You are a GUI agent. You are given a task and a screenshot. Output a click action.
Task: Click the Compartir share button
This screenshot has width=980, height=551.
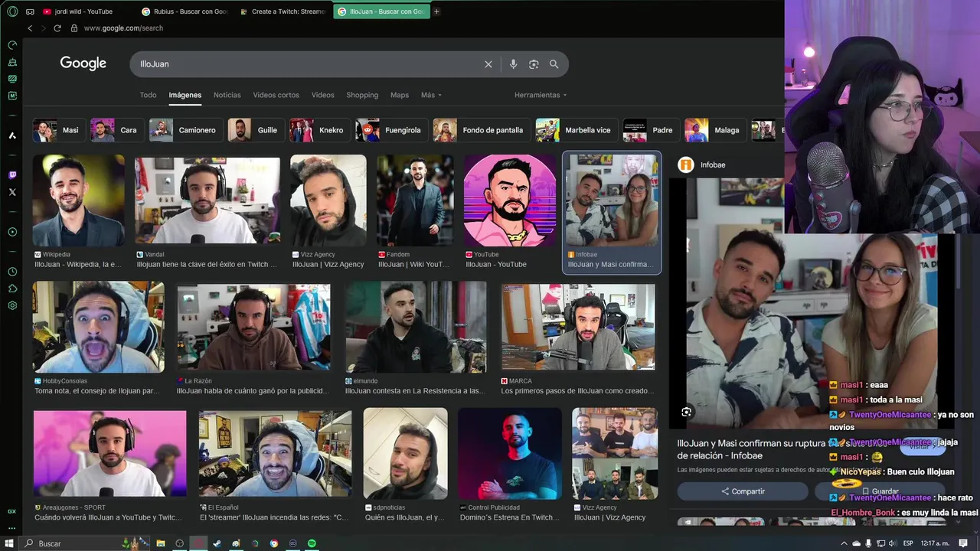pos(743,491)
